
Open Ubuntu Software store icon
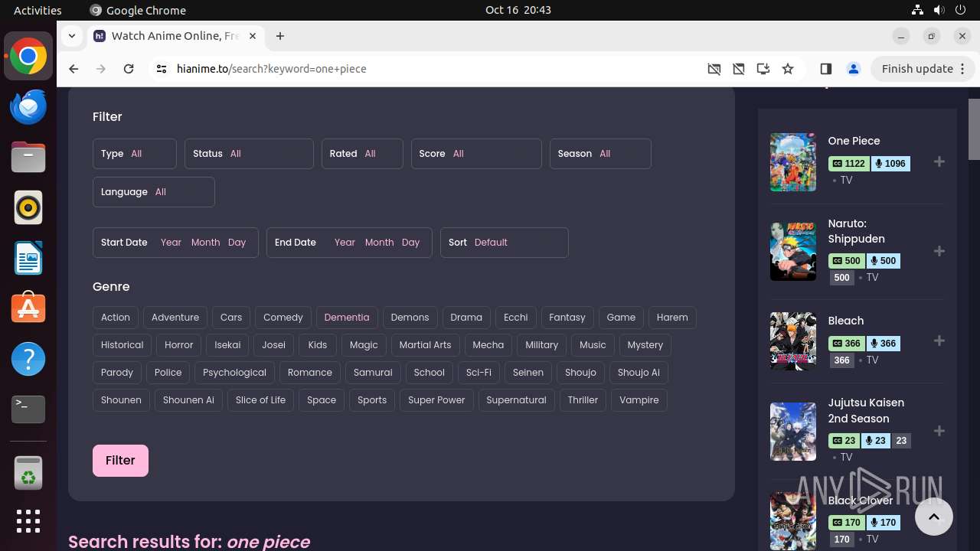pos(28,308)
